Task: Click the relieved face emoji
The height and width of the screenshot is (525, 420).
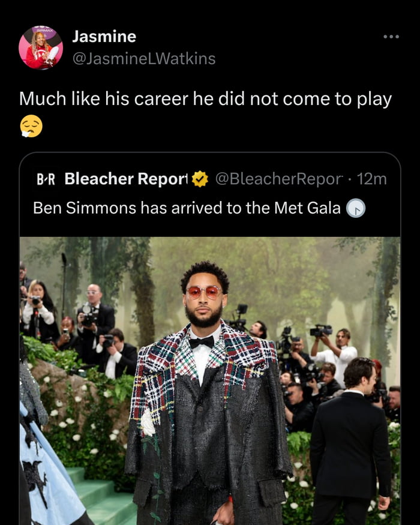Action: pos(31,127)
